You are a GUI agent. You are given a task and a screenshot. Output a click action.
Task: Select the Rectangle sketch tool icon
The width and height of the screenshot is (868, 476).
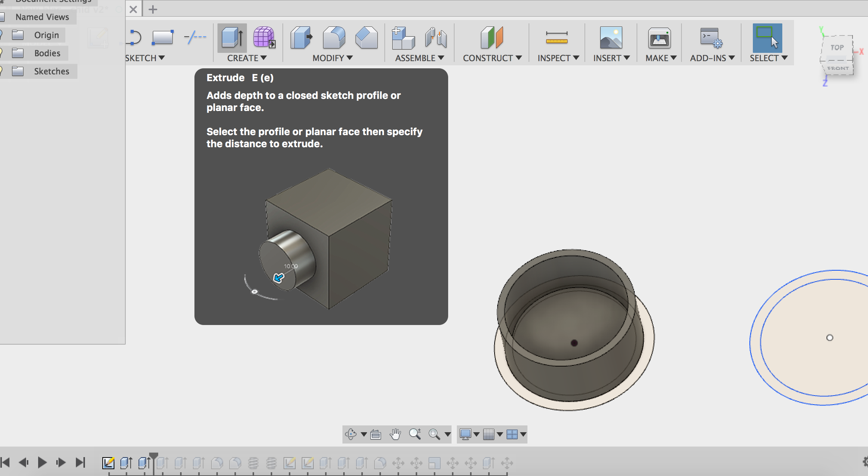[x=163, y=38]
